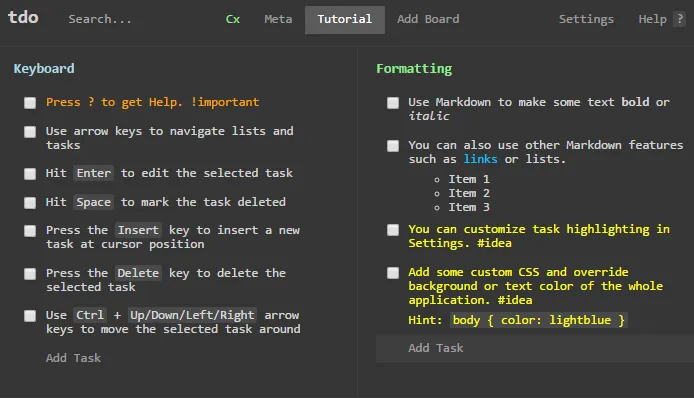Tick the 'Press the Insert key' task checkbox
The width and height of the screenshot is (694, 398).
(x=30, y=231)
